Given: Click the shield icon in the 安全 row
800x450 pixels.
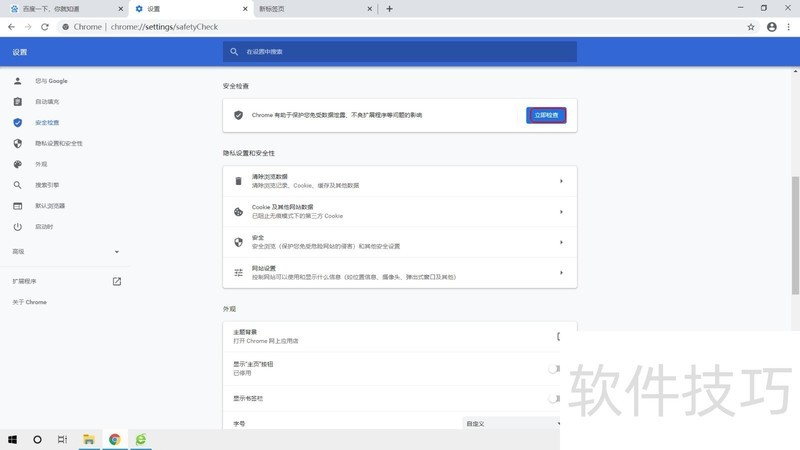Looking at the screenshot, I should click(238, 242).
